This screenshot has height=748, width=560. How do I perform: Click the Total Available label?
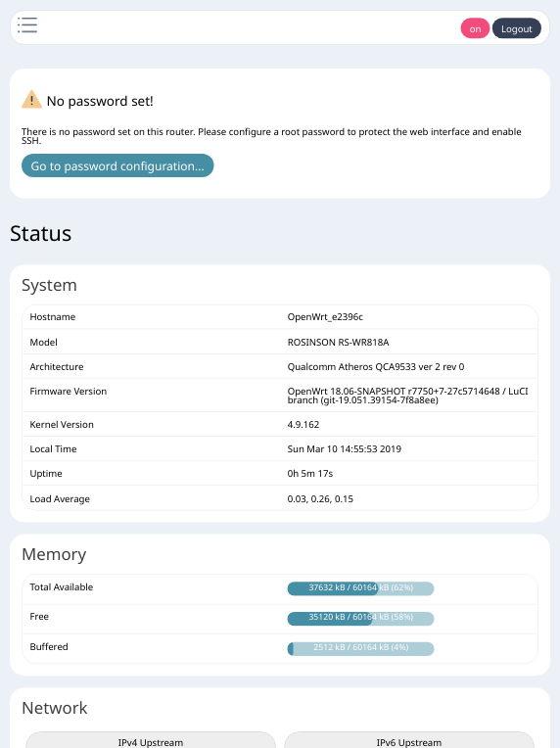(x=61, y=586)
